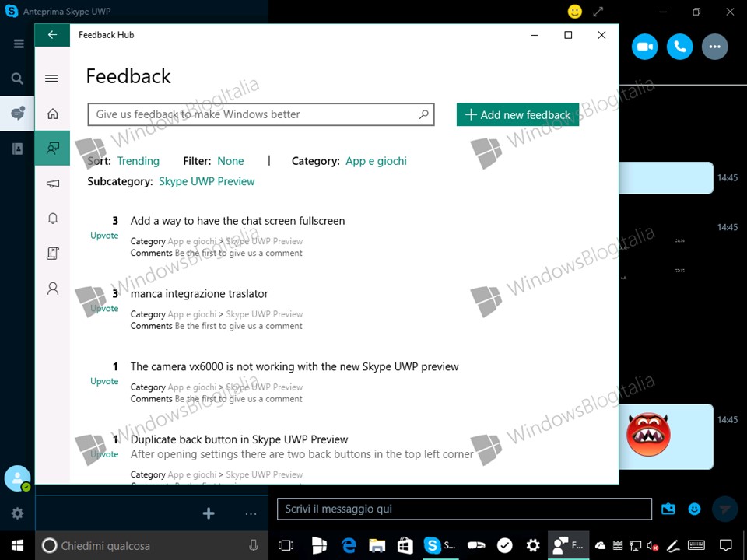This screenshot has width=747, height=560.
Task: Click Skype search magnifier icon
Action: point(17,78)
